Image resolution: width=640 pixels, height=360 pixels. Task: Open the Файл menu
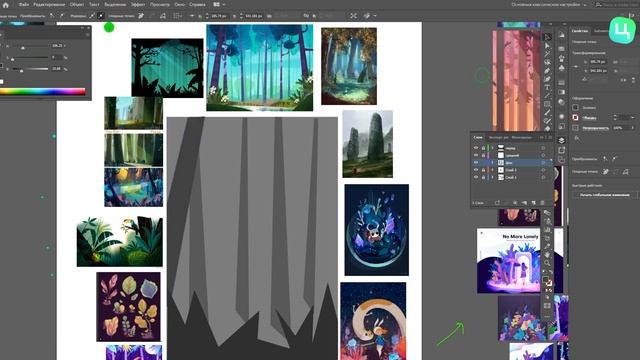click(x=24, y=4)
